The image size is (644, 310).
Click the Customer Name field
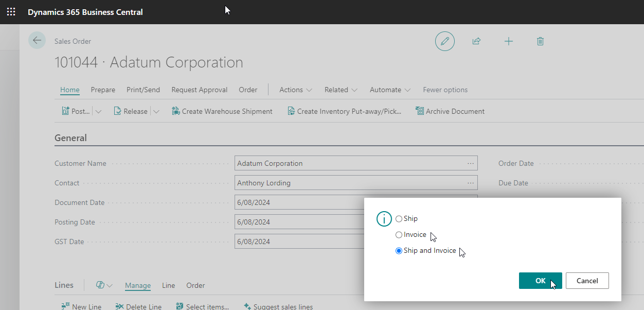coord(356,163)
